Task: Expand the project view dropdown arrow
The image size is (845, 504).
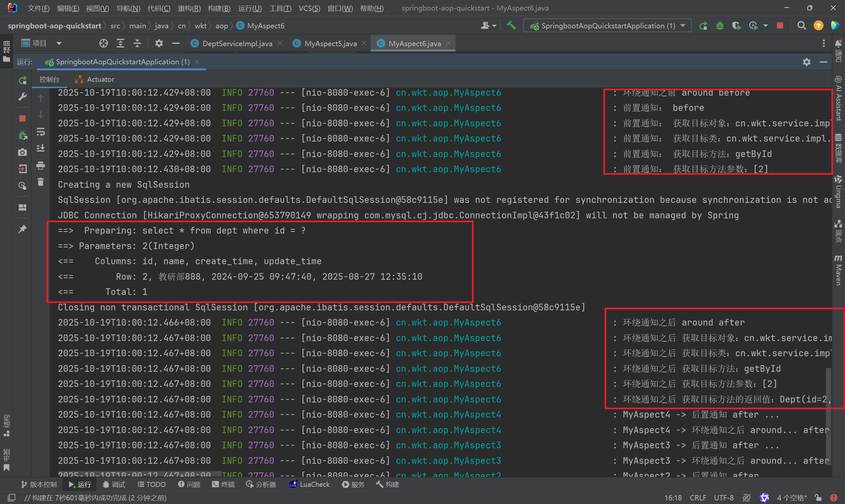Action: point(59,43)
